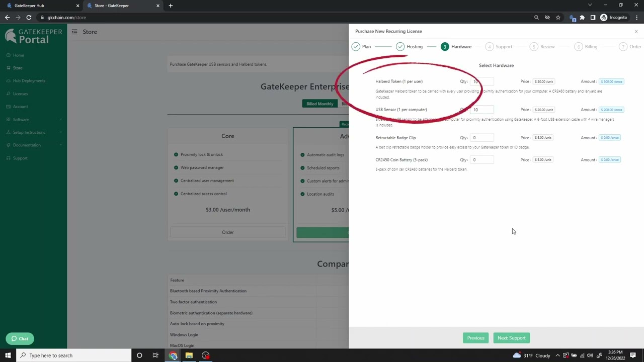Switch to the GateKeeper Hub browser tab
This screenshot has width=644, height=362.
pos(41,6)
